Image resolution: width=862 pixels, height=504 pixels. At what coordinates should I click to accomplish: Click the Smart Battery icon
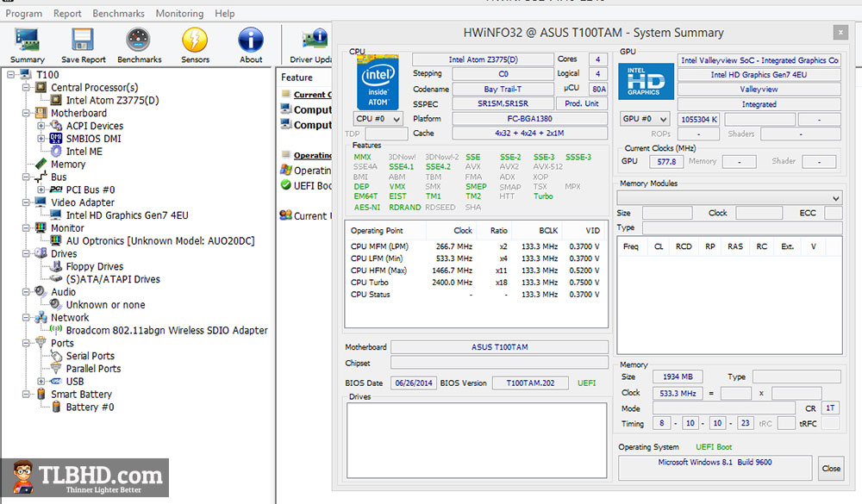(41, 394)
